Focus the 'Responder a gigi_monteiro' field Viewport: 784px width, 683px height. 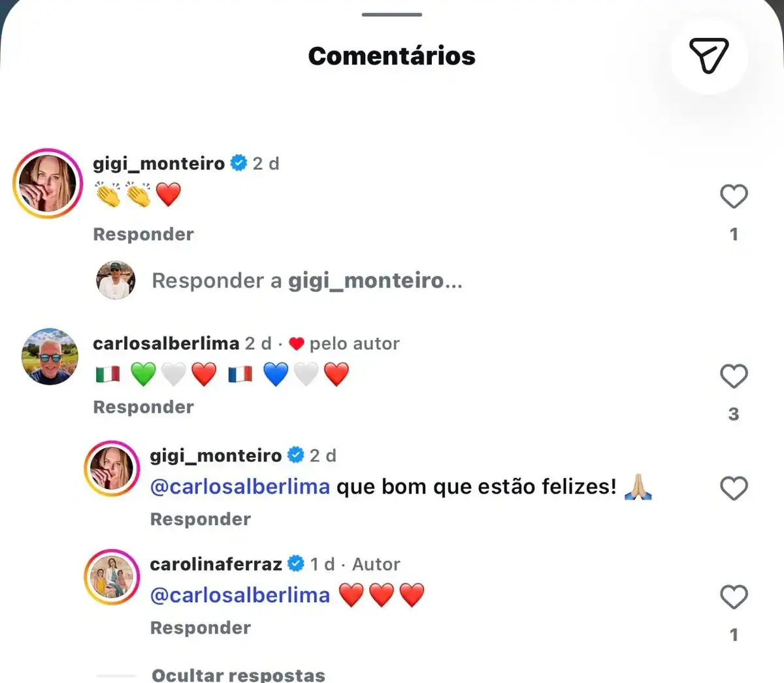[x=307, y=281]
